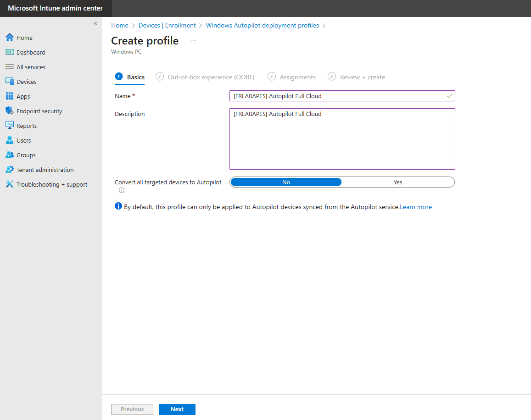Set Convert all targeted devices to Yes
The image size is (531, 420).
[397, 182]
